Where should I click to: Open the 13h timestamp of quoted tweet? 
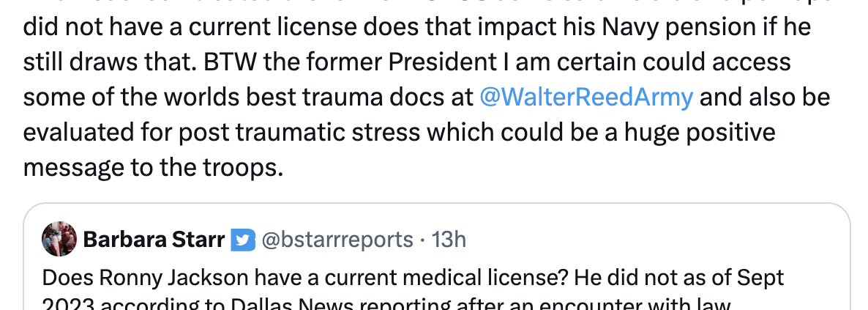[449, 239]
